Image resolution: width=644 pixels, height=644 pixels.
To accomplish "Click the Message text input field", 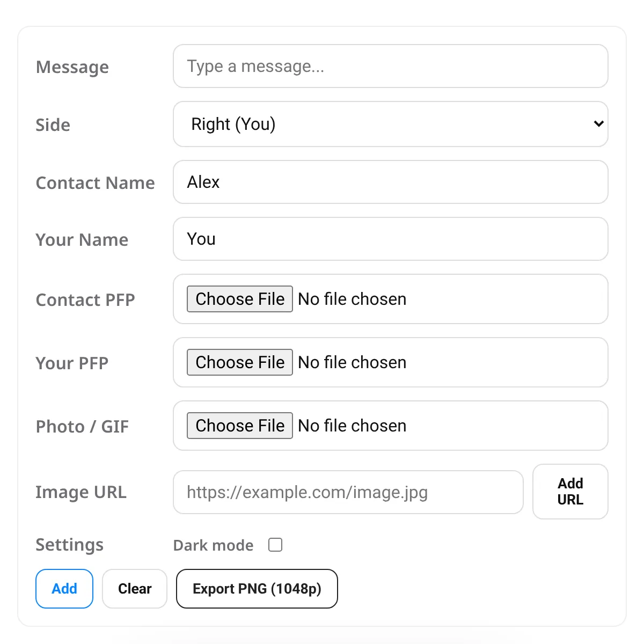I will point(390,67).
